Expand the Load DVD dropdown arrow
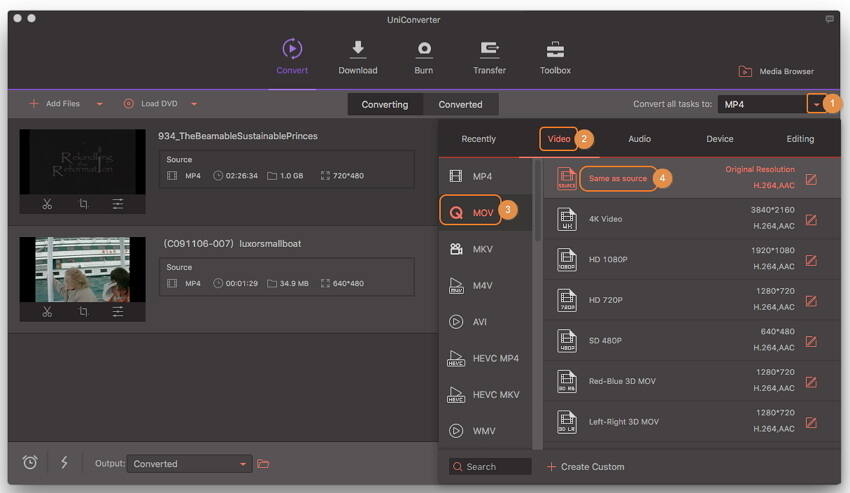 tap(194, 104)
